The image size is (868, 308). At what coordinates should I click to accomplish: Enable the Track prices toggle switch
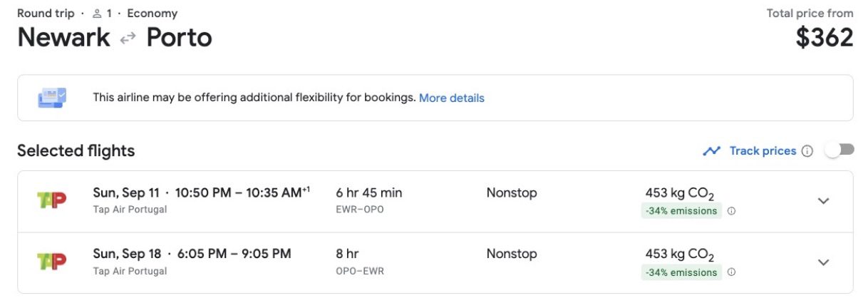[839, 150]
